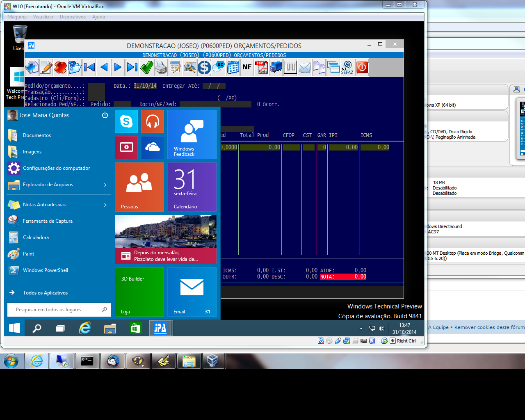525x420 pixels.
Task: Open the Calendário tile
Action: pos(192,187)
